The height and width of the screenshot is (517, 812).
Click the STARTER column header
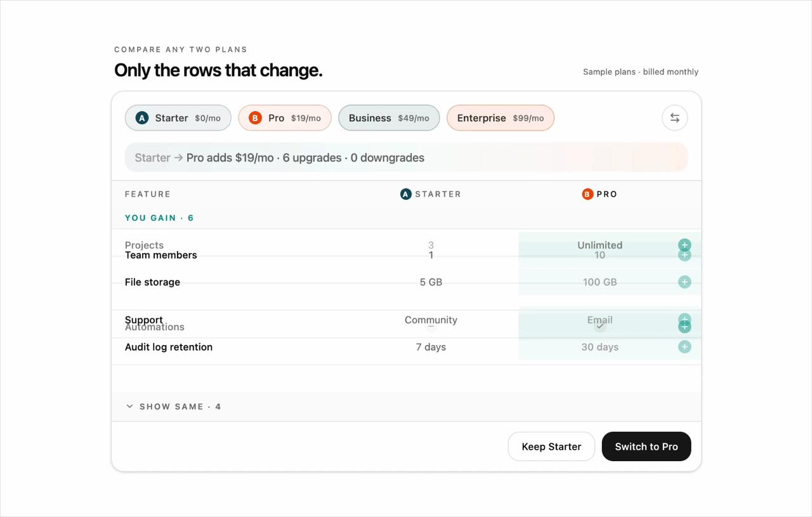[x=431, y=194]
